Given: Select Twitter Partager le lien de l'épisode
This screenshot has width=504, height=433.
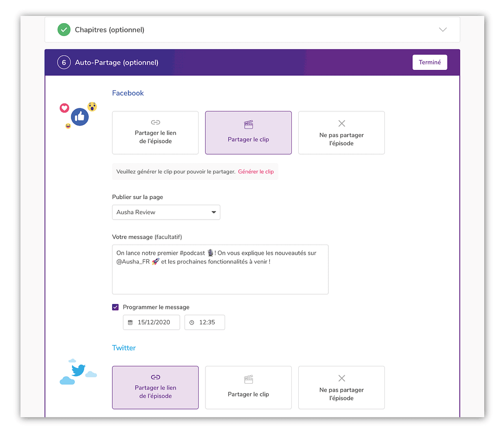Looking at the screenshot, I should click(156, 388).
